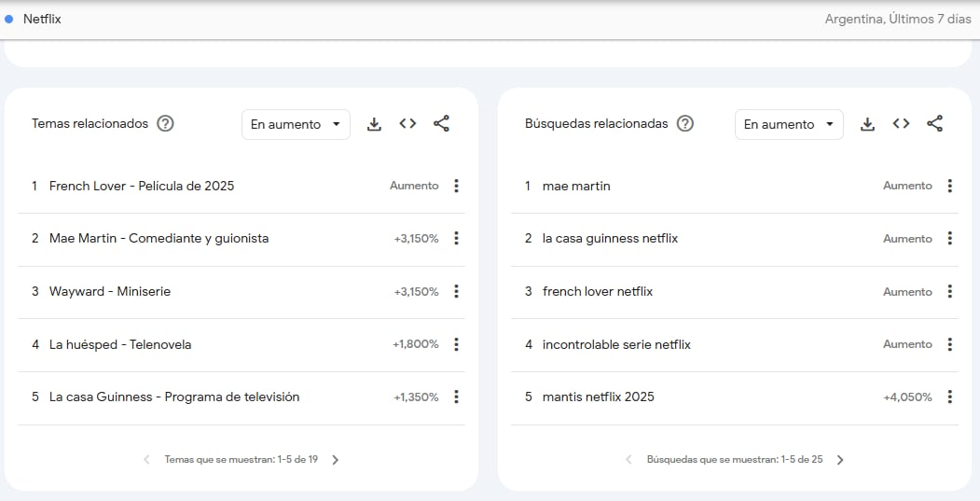Open help for Búsquedas relacionadas

click(685, 124)
